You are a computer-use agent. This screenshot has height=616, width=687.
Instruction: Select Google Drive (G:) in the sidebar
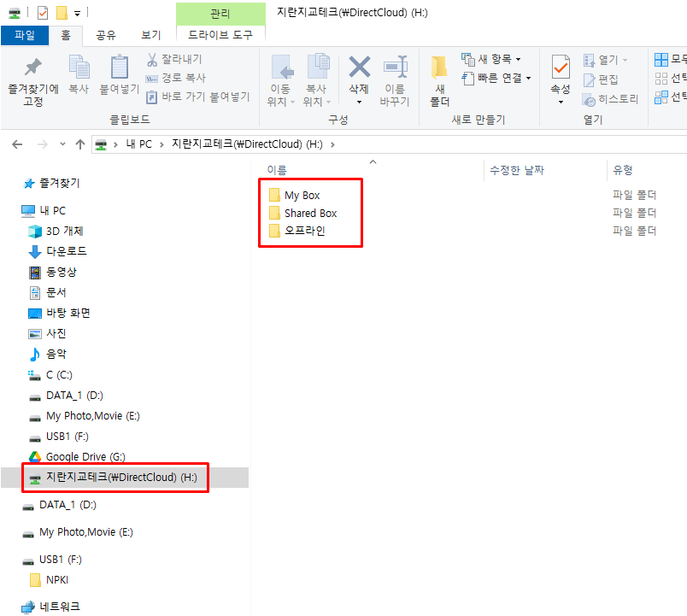(x=85, y=457)
